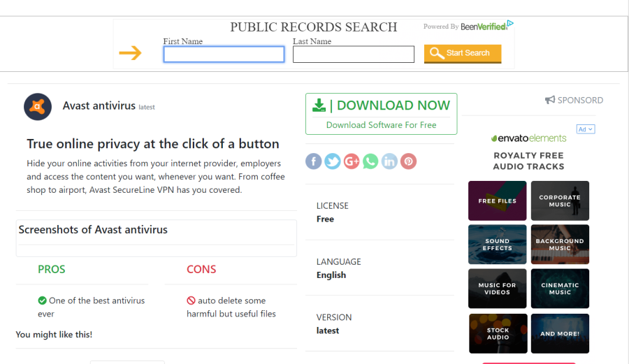Click Download Software For Free text

(381, 125)
